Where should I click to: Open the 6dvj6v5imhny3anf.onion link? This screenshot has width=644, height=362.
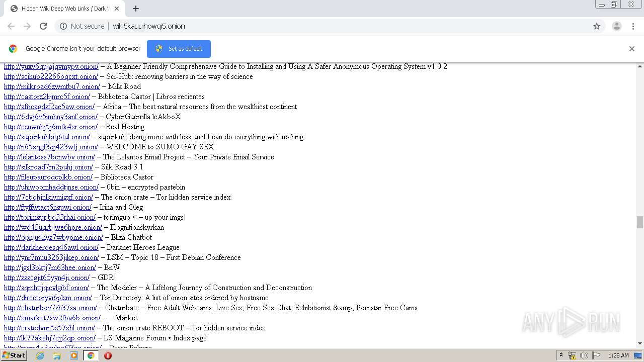click(51, 117)
